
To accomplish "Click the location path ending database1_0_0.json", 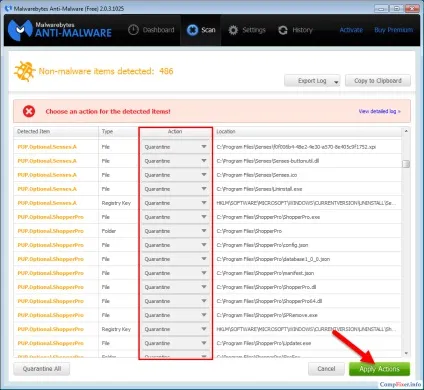I will coord(273,259).
